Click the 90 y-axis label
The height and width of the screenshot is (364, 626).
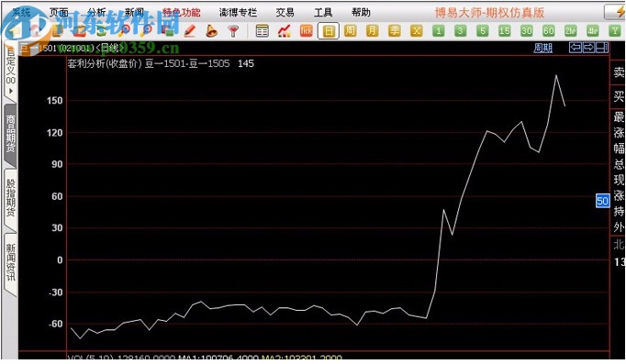(57, 164)
